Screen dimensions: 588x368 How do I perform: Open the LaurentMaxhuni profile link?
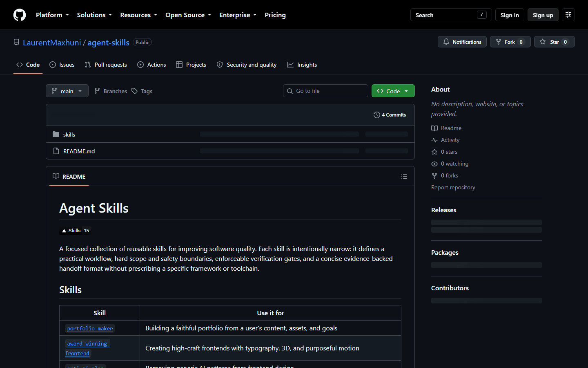[52, 43]
